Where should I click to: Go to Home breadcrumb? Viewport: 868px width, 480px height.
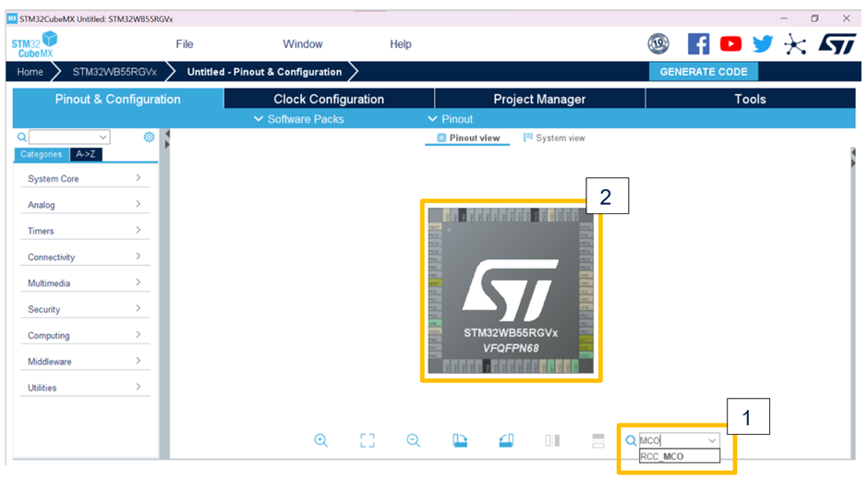(x=30, y=71)
